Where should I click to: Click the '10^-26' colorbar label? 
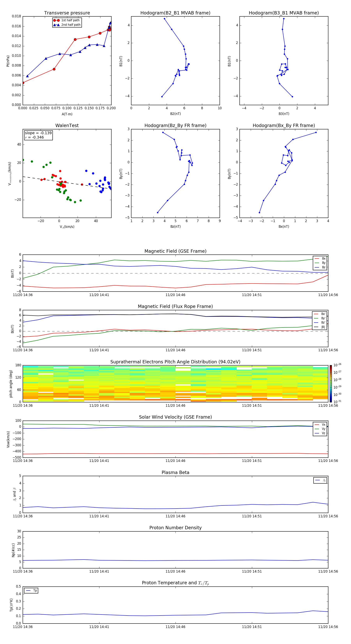tap(337, 365)
